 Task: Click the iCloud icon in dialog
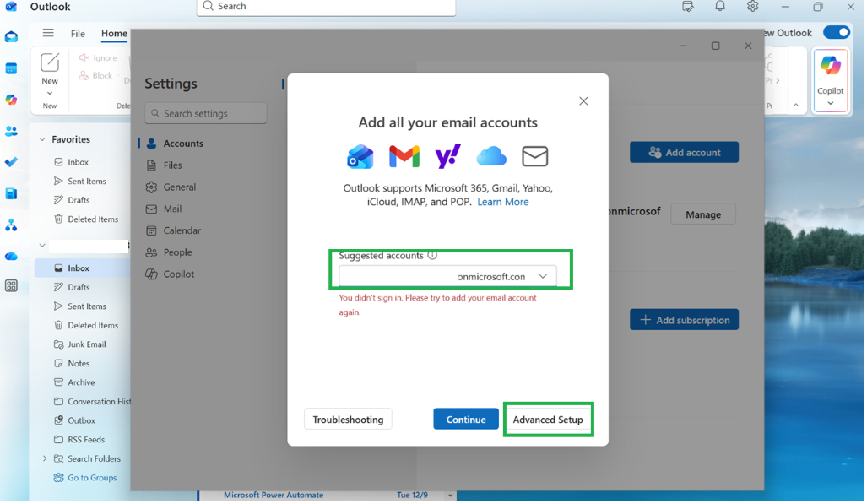point(491,156)
